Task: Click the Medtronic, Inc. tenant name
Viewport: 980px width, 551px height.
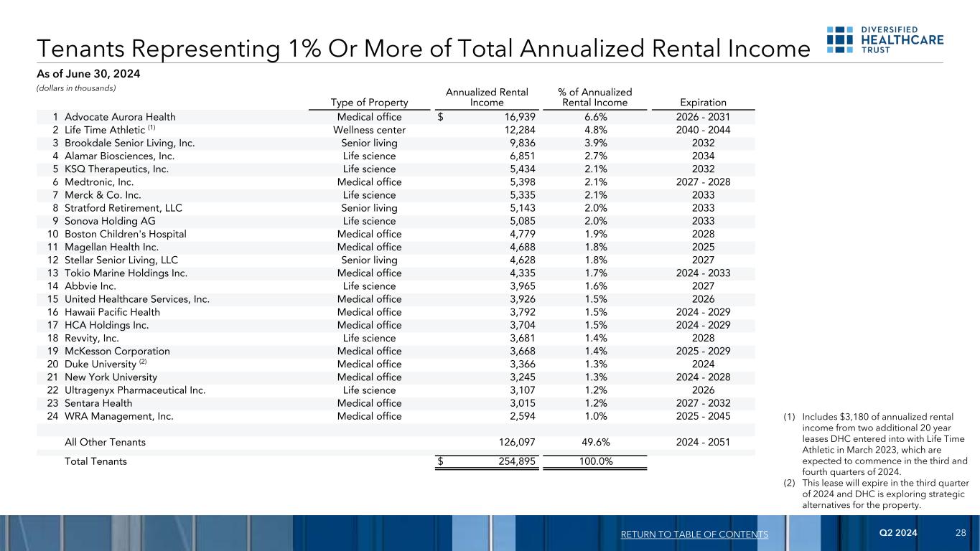Action: click(99, 182)
